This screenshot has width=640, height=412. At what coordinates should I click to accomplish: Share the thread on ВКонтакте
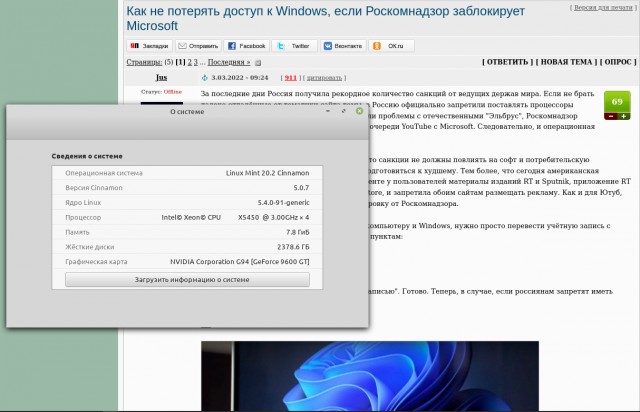[343, 46]
